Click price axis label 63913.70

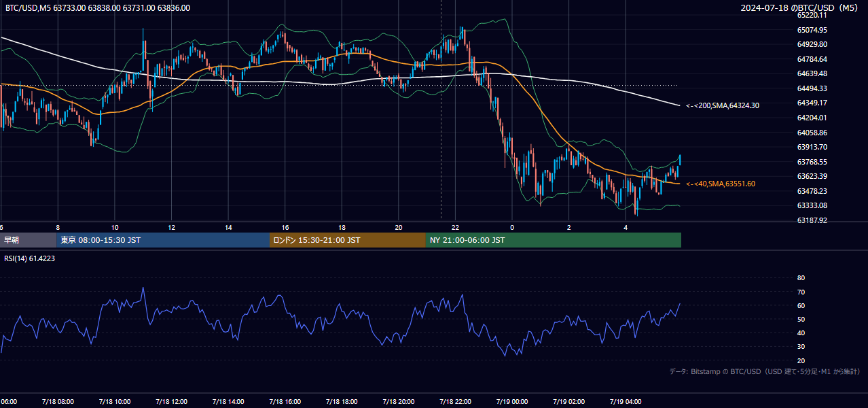(812, 147)
